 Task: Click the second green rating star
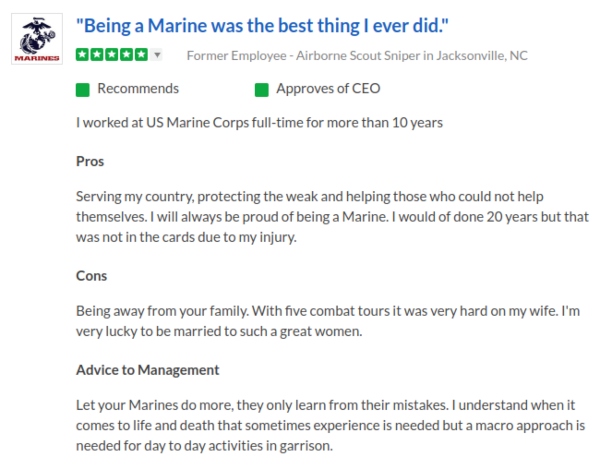[x=97, y=55]
